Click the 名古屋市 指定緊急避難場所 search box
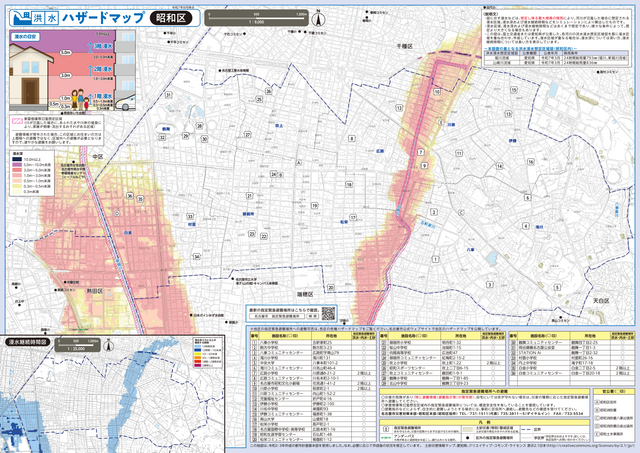This screenshot has height=453, width=640. pos(277,316)
